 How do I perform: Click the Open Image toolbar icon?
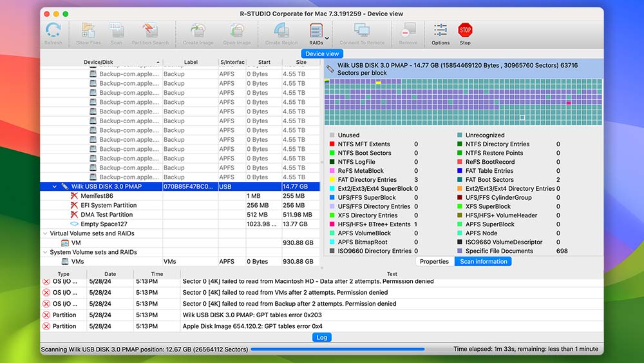coord(237,30)
